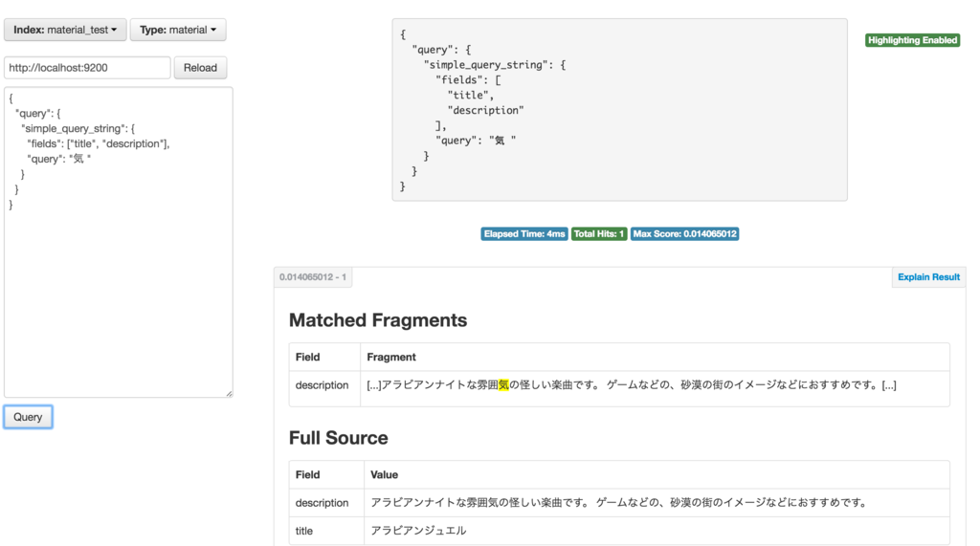Screen dimensions: 980x546
Task: Click the Query button
Action: pyautogui.click(x=28, y=417)
